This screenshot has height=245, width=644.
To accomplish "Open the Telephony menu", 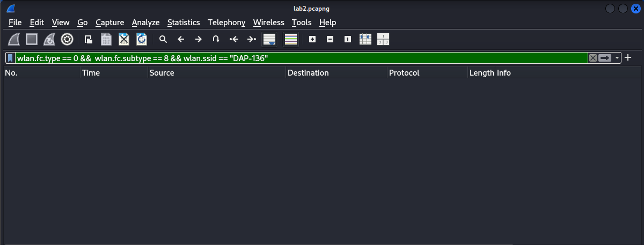I will click(226, 23).
